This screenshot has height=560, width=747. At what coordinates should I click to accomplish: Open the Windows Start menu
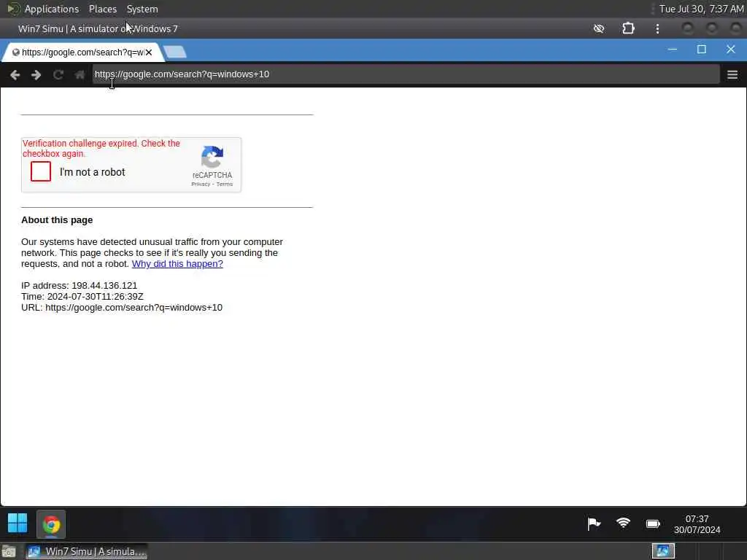coord(18,524)
